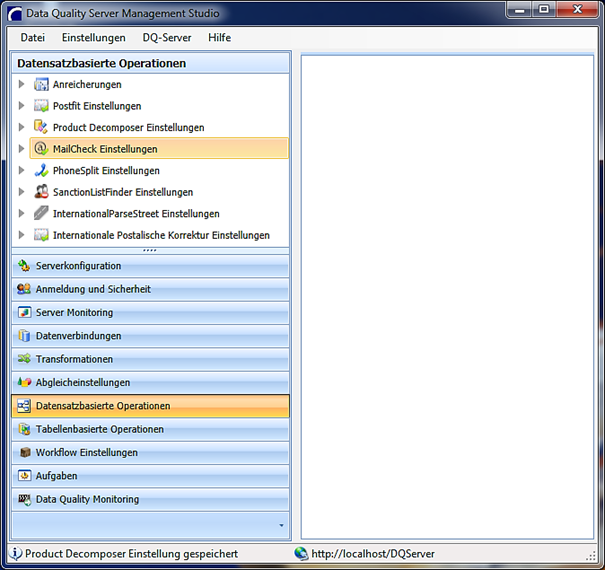Open the DQ-Server menu
The width and height of the screenshot is (605, 570).
[167, 37]
